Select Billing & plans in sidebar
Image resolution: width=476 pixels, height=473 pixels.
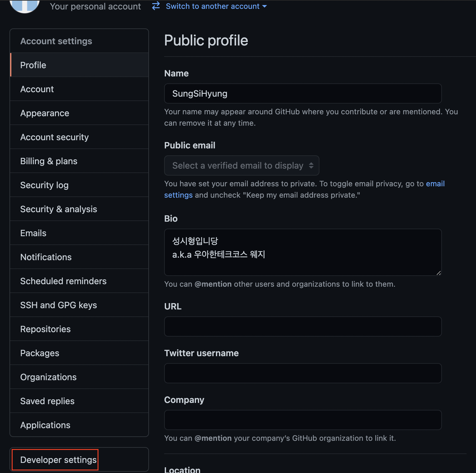point(79,161)
